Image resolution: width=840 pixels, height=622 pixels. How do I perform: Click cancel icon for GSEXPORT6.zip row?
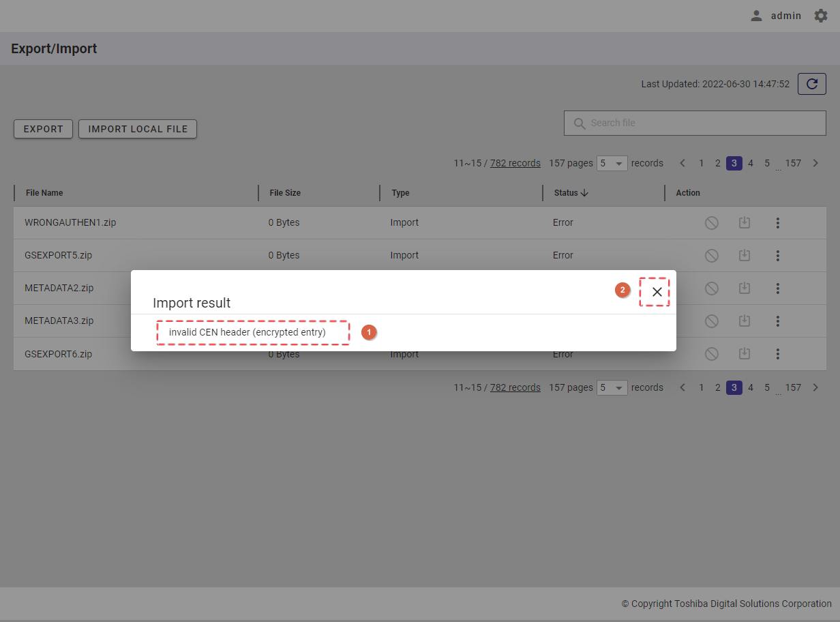[x=711, y=354]
